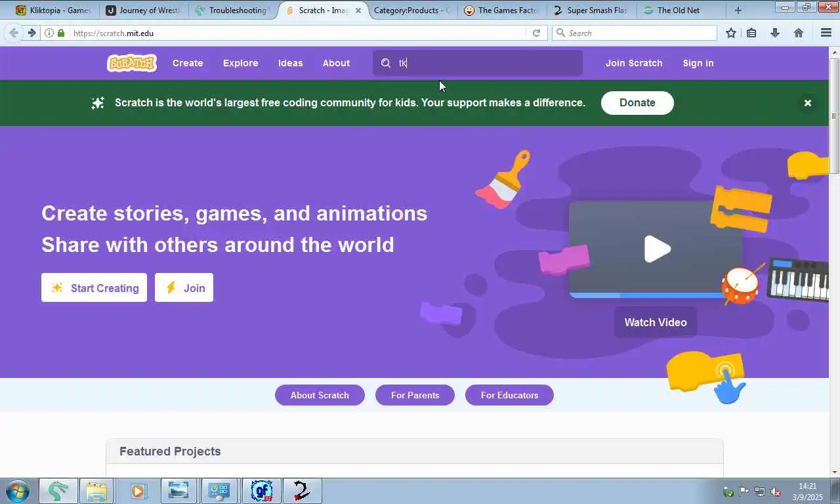
Task: Open the Games Factory 'gf' taskbar icon
Action: pos(262,491)
